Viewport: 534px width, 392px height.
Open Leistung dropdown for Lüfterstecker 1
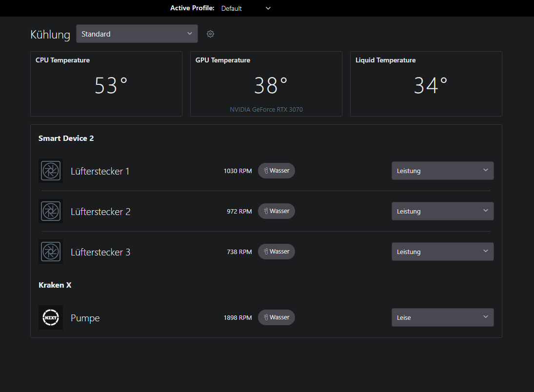442,171
